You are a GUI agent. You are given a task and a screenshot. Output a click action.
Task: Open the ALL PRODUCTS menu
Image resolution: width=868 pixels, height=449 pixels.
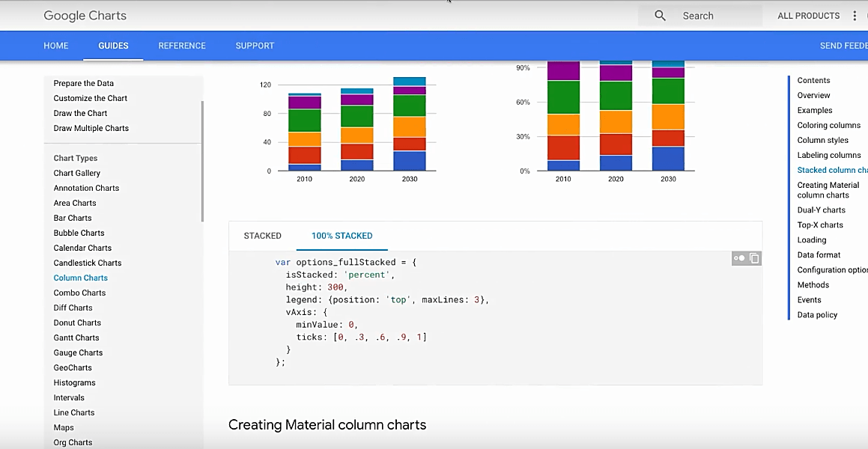808,16
